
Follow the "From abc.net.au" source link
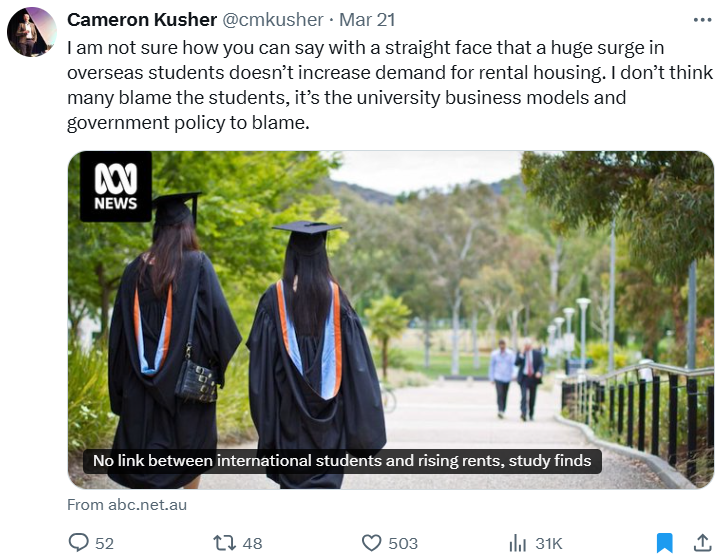point(127,505)
